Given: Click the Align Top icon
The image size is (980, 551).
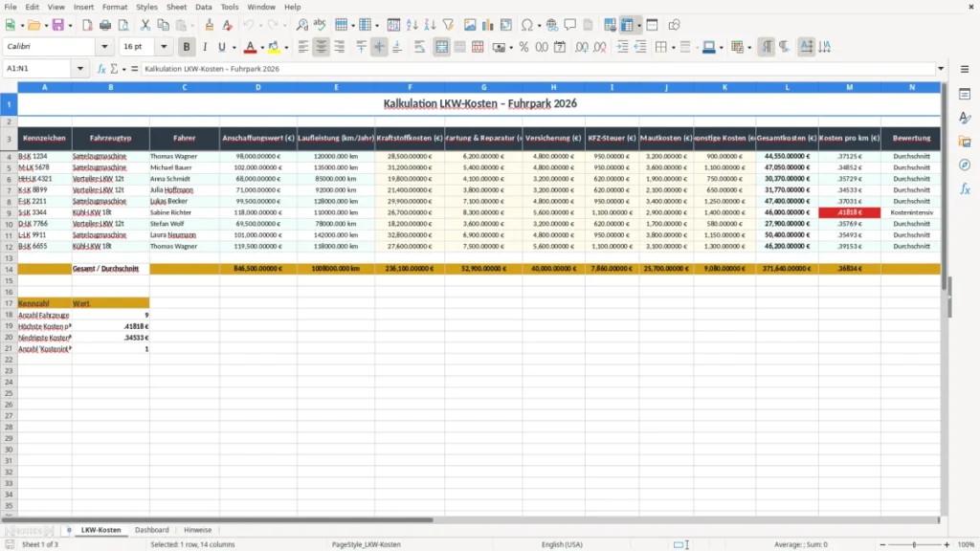Looking at the screenshot, I should pos(361,47).
